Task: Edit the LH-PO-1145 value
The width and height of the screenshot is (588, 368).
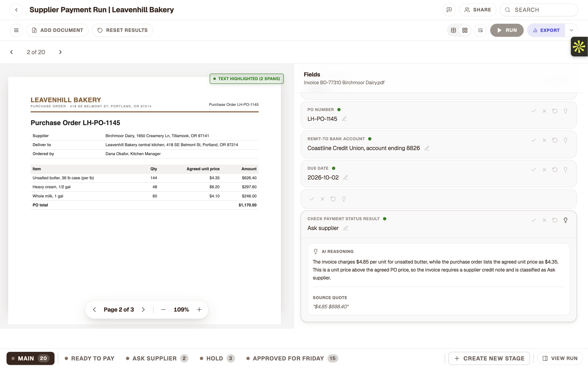Action: pos(344,119)
